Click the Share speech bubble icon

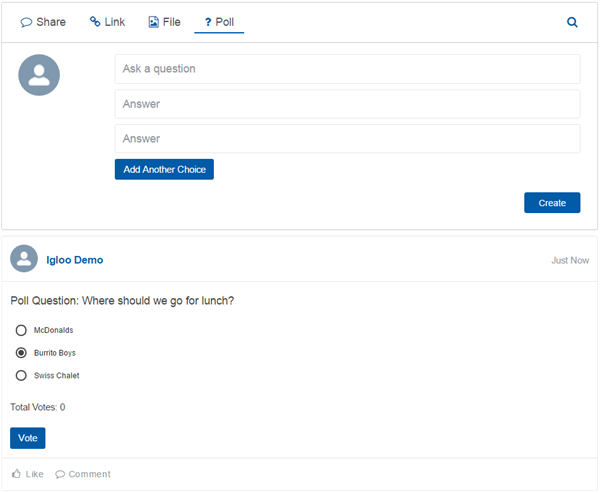point(26,23)
